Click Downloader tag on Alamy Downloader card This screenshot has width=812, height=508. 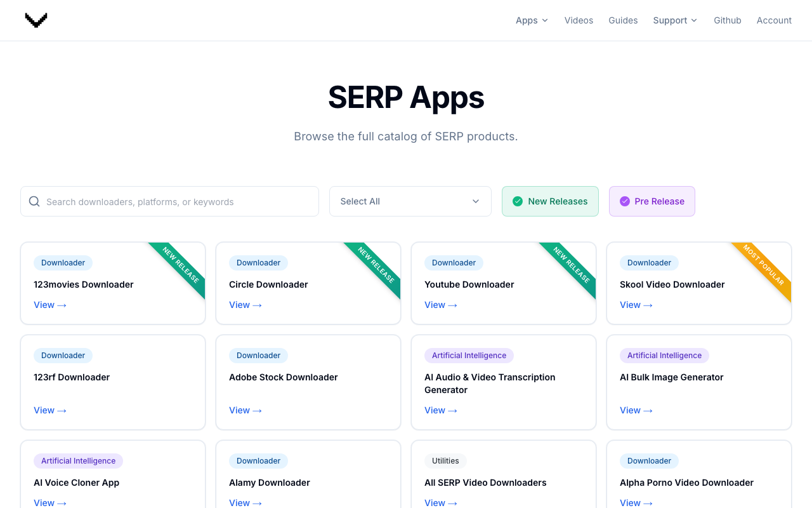[259, 461]
